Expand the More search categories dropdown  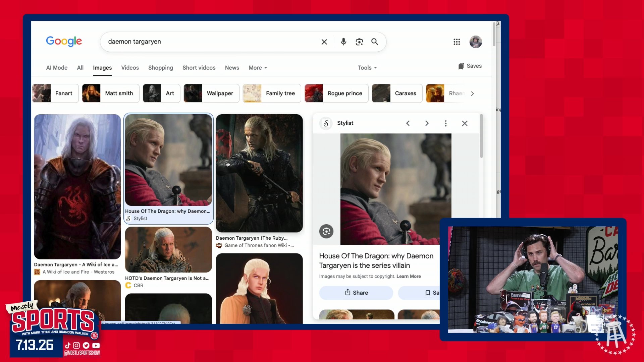point(258,68)
